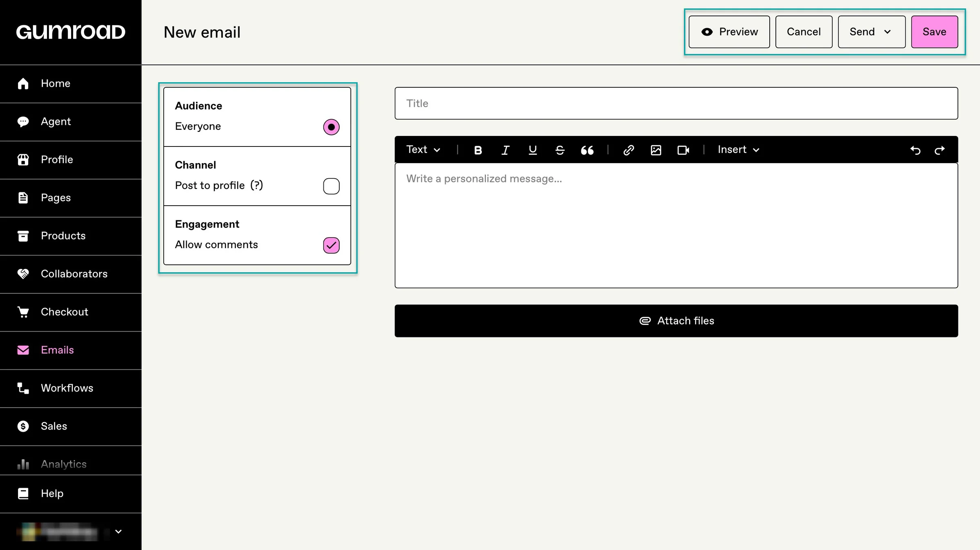Click the Products archive icon

point(23,236)
